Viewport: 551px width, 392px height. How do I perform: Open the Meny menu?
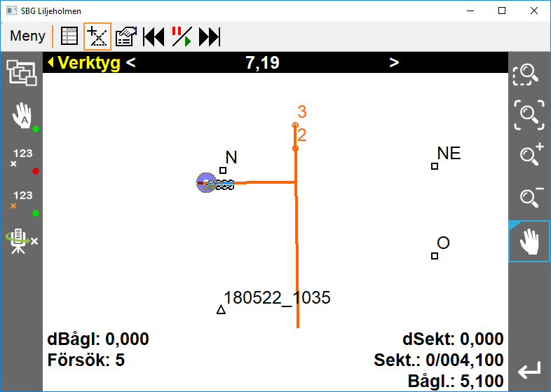27,36
